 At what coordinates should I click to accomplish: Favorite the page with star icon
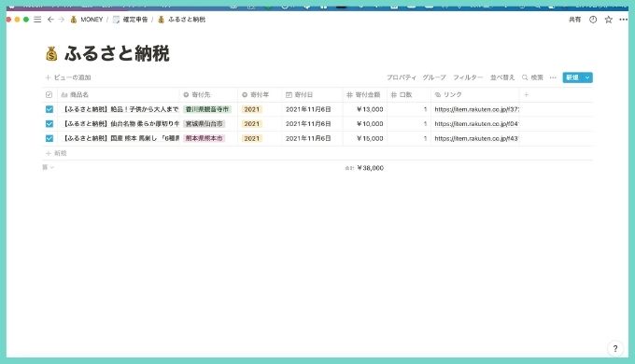[x=608, y=20]
